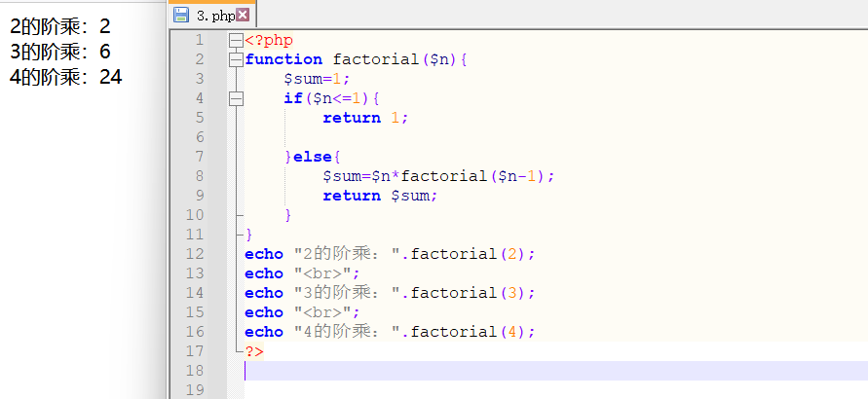Click the closing brace on line 11
This screenshot has width=868, height=399.
249,235
